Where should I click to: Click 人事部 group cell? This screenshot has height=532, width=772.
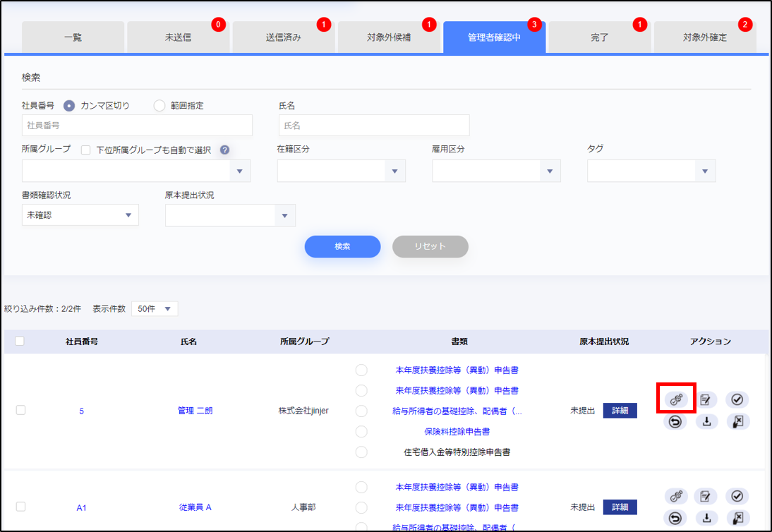tap(303, 507)
